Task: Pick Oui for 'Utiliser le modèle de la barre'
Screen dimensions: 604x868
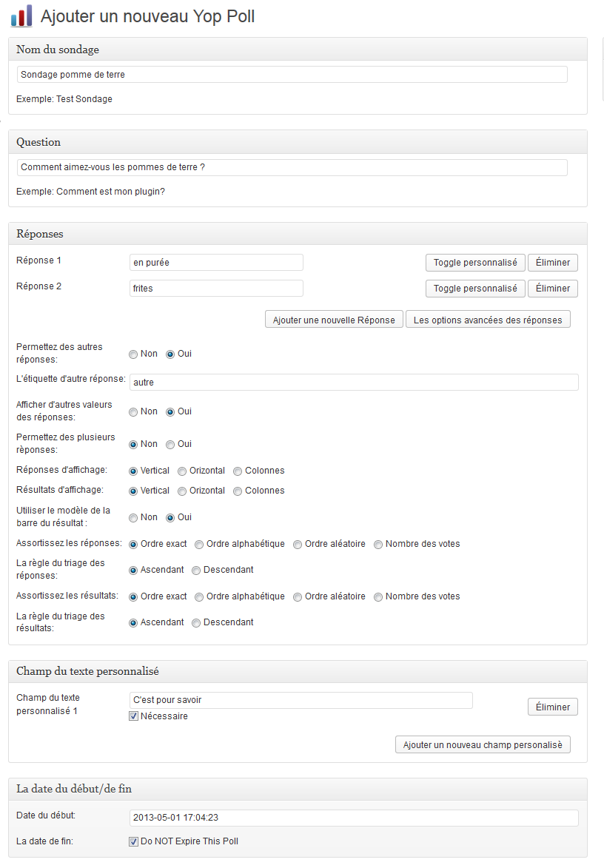Action: (170, 517)
